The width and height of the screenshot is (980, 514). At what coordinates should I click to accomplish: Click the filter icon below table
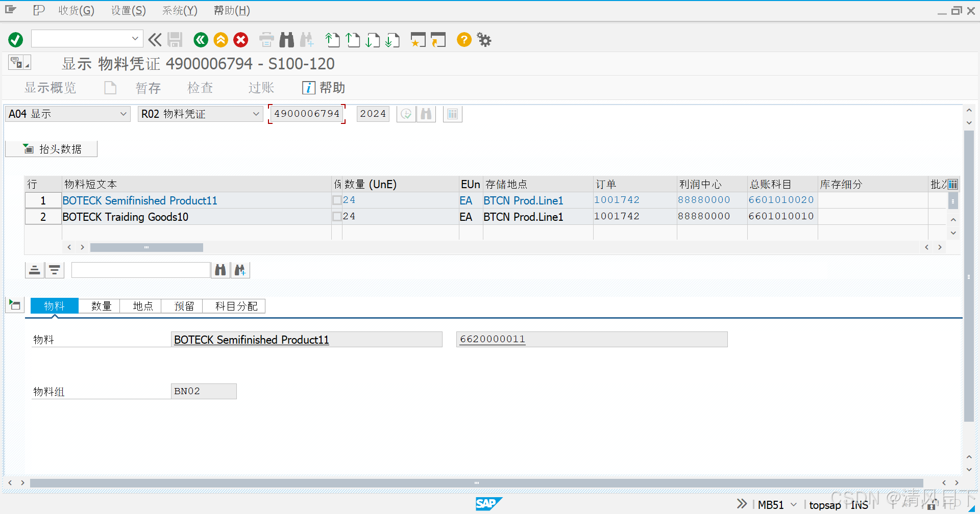click(x=55, y=270)
